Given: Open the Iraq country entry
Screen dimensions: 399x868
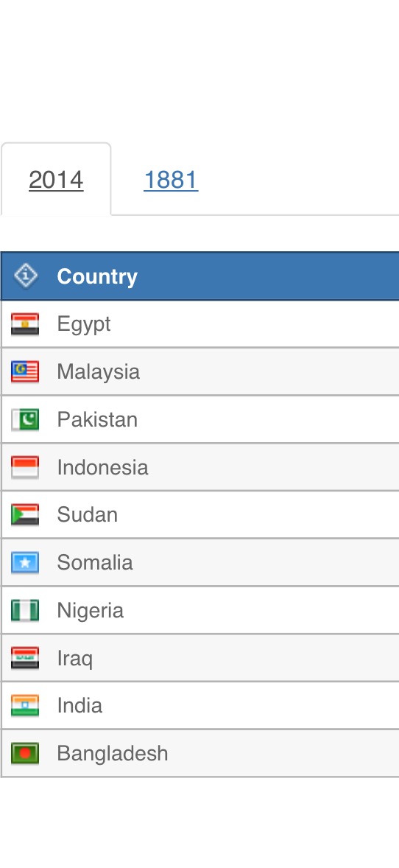Looking at the screenshot, I should (74, 659).
